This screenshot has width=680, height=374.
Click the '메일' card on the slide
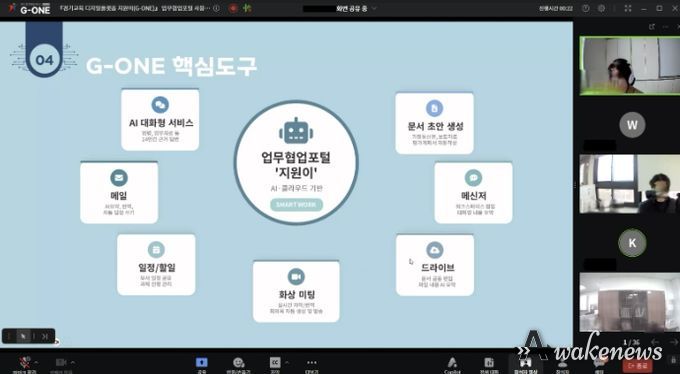click(119, 193)
